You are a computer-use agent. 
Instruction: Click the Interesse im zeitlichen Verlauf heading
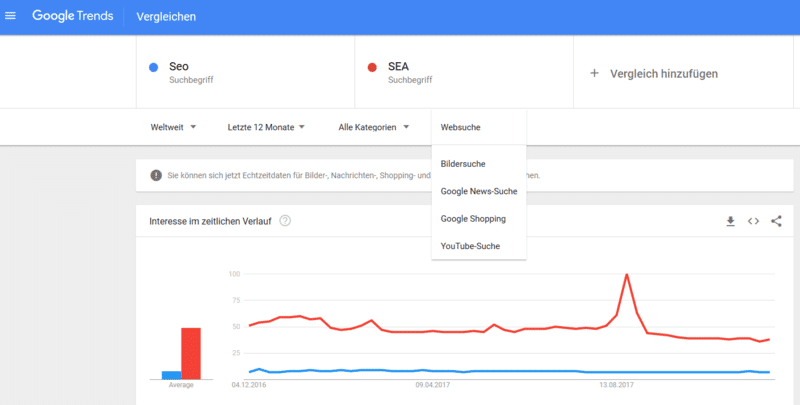pos(210,221)
